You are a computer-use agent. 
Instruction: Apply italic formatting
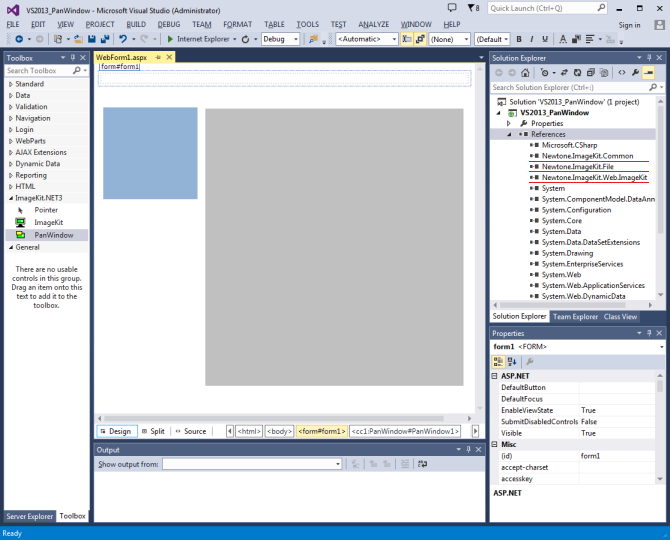(532, 39)
